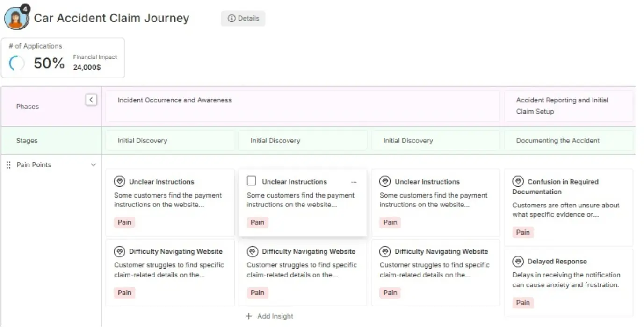Click the pain icon on Confusion in Required Documentation
The height and width of the screenshot is (327, 644).
[517, 182]
